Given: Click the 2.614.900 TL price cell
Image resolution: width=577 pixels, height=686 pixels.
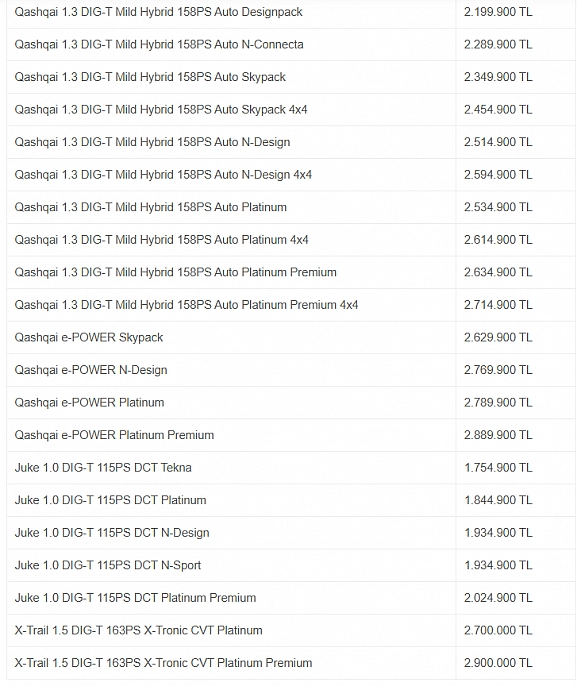Looking at the screenshot, I should (x=515, y=240).
